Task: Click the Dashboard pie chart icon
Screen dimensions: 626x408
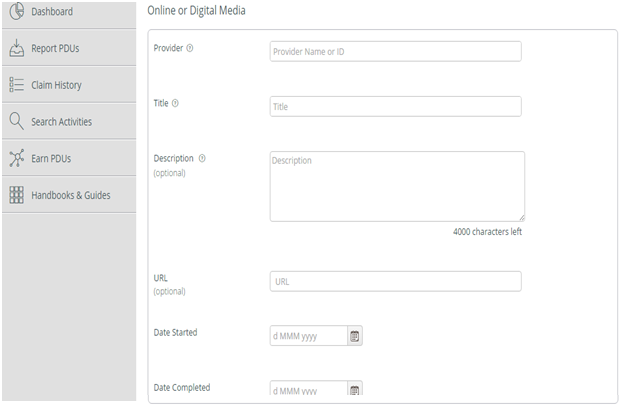Action: coord(17,11)
